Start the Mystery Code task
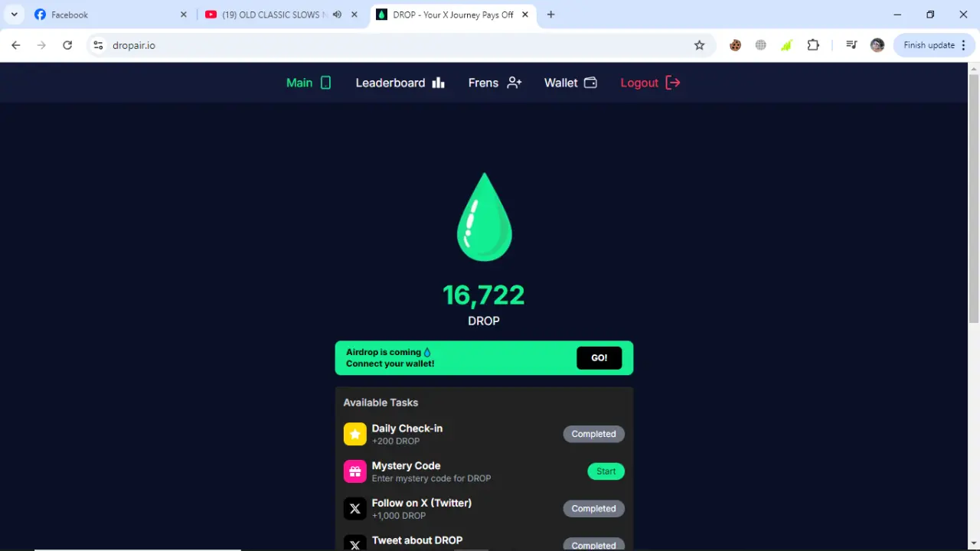The image size is (980, 551). 606,471
